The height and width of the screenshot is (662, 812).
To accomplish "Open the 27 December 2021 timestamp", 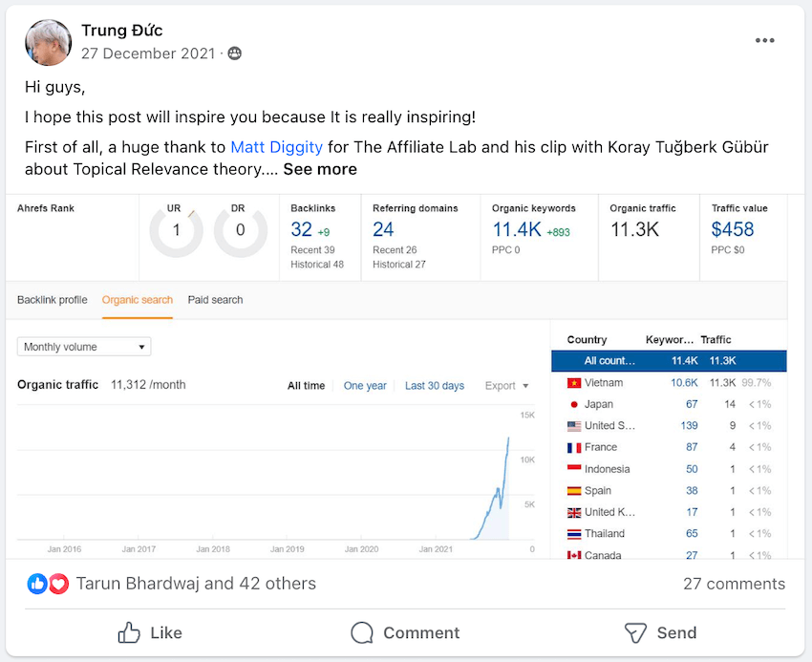I will tap(148, 53).
